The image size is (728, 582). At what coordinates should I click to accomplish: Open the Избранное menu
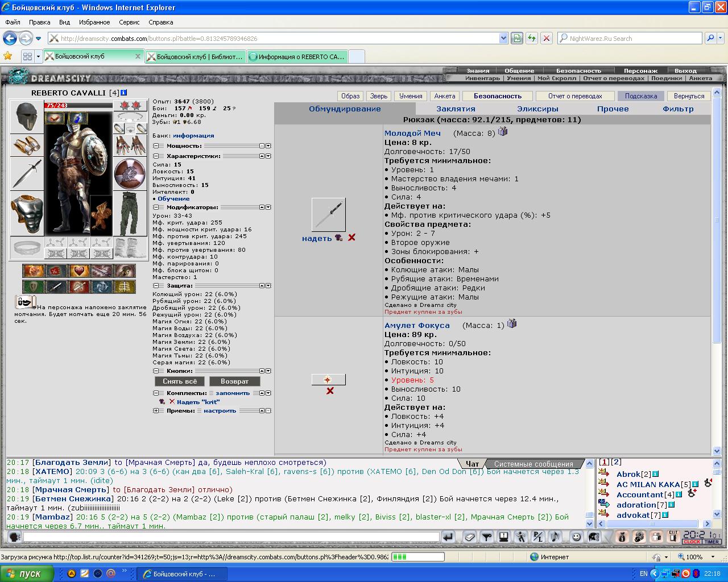(94, 22)
